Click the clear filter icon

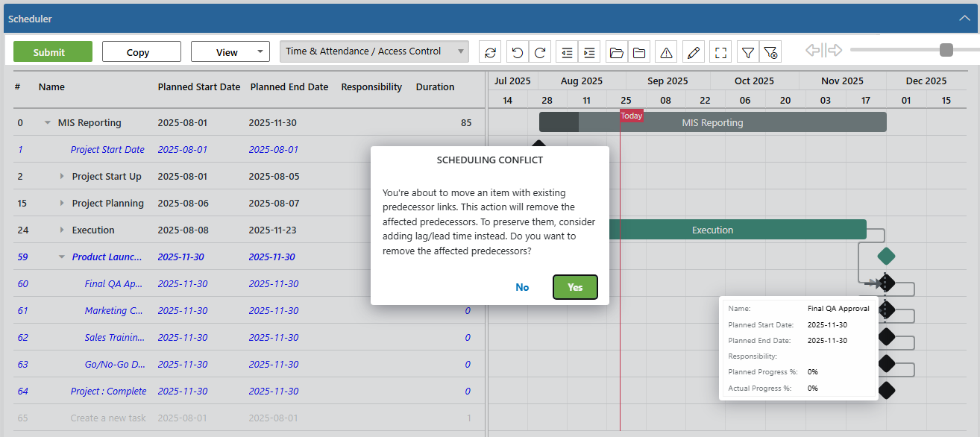point(771,52)
